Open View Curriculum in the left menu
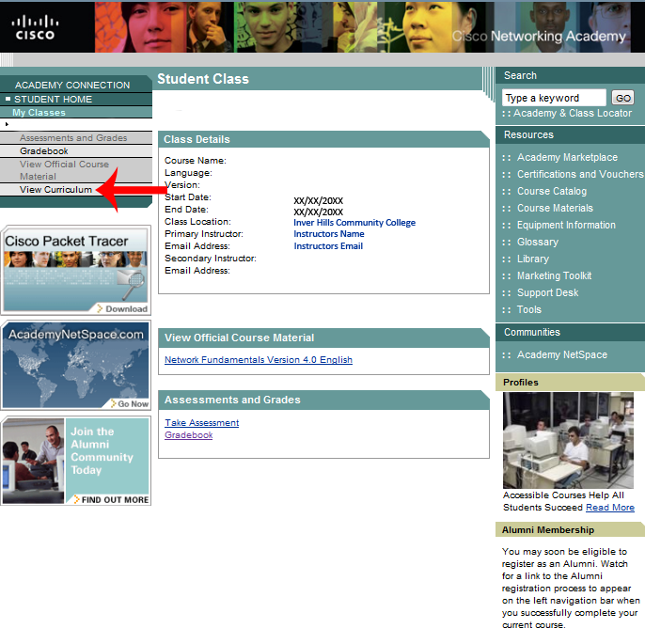Screen dimensions: 645x644 coord(55,190)
